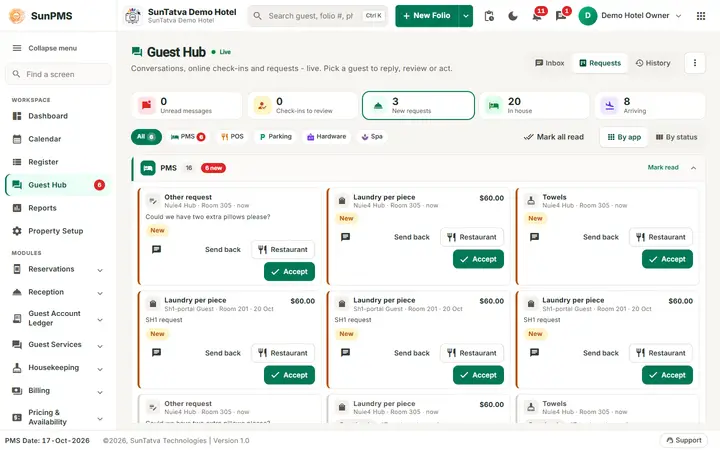This screenshot has height=450, width=720.
Task: Group requests By status
Action: click(676, 137)
